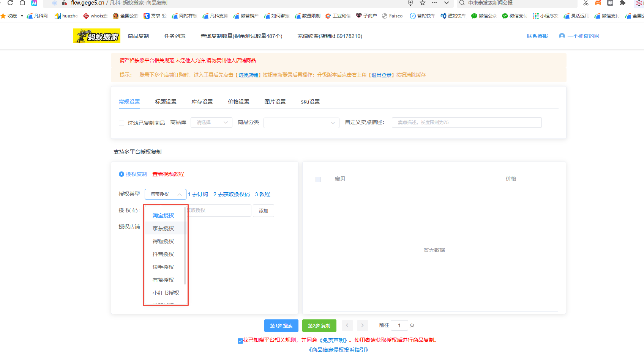The image size is (644, 352).
Task: Open the 查看视频教程 link
Action: click(168, 174)
